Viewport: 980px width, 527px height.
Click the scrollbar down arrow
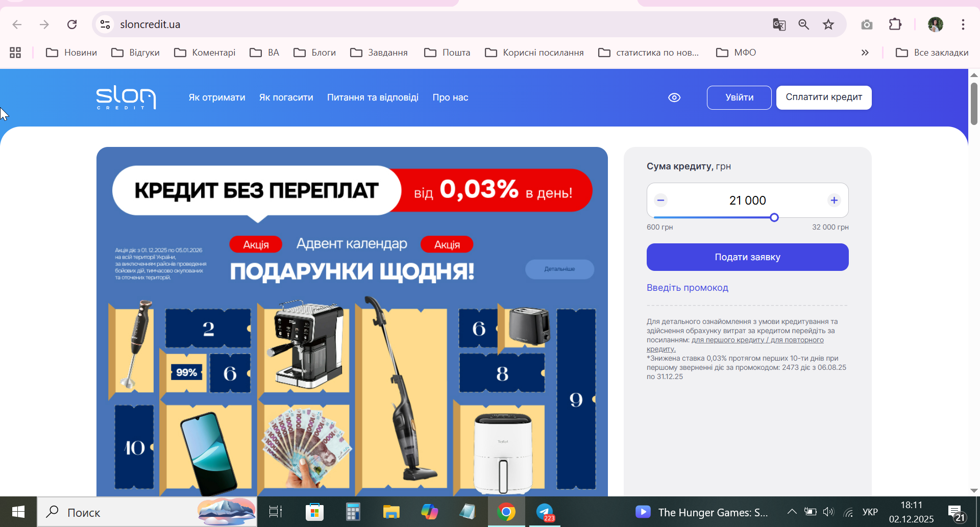tap(974, 490)
